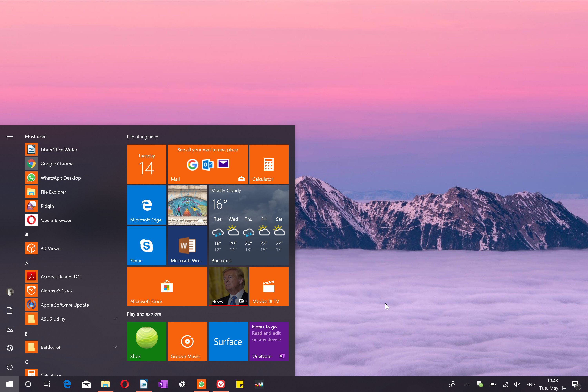The width and height of the screenshot is (588, 392).
Task: Open the Calculator tile
Action: [x=269, y=164]
